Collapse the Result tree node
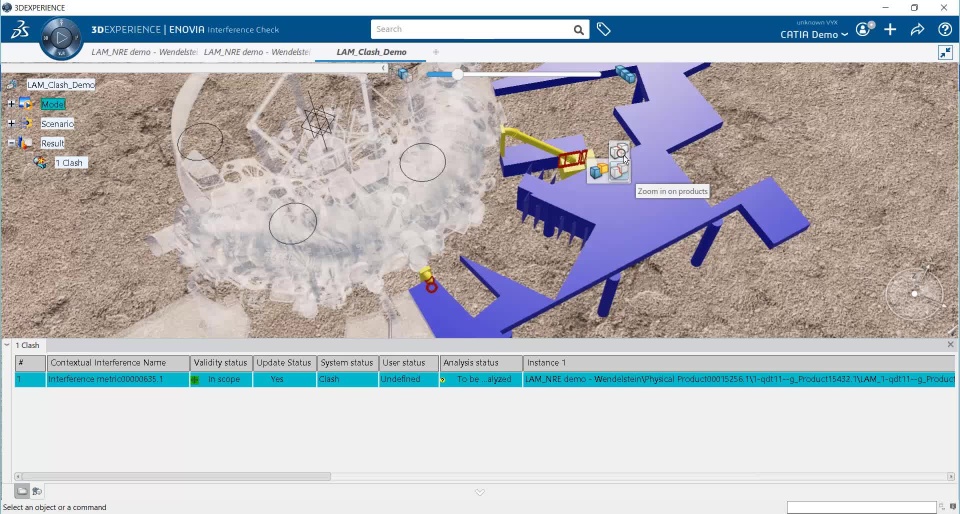960x514 pixels. pos(11,143)
